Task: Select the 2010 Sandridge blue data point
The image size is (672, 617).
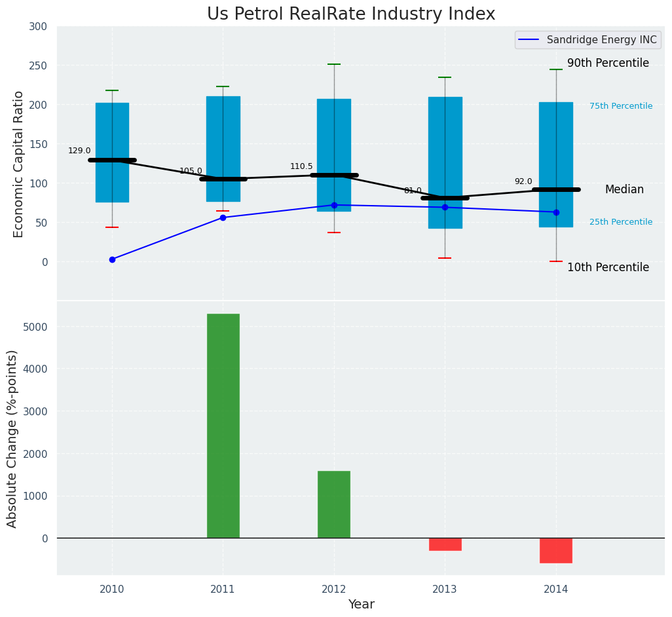Action: coord(112,259)
